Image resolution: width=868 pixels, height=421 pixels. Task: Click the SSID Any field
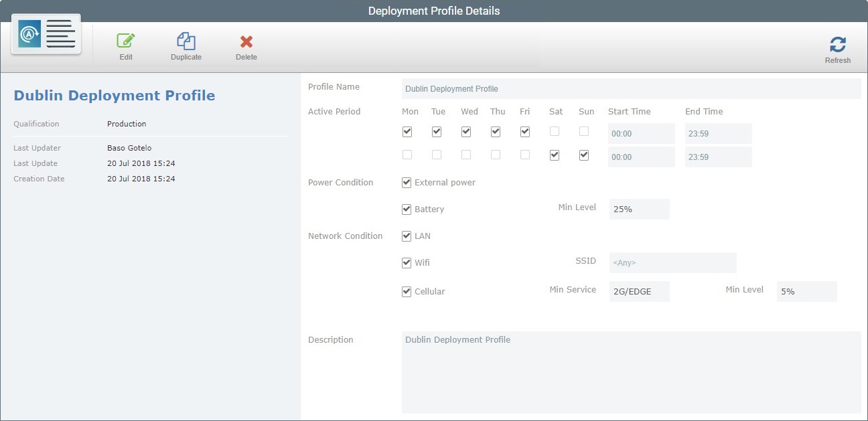point(672,262)
